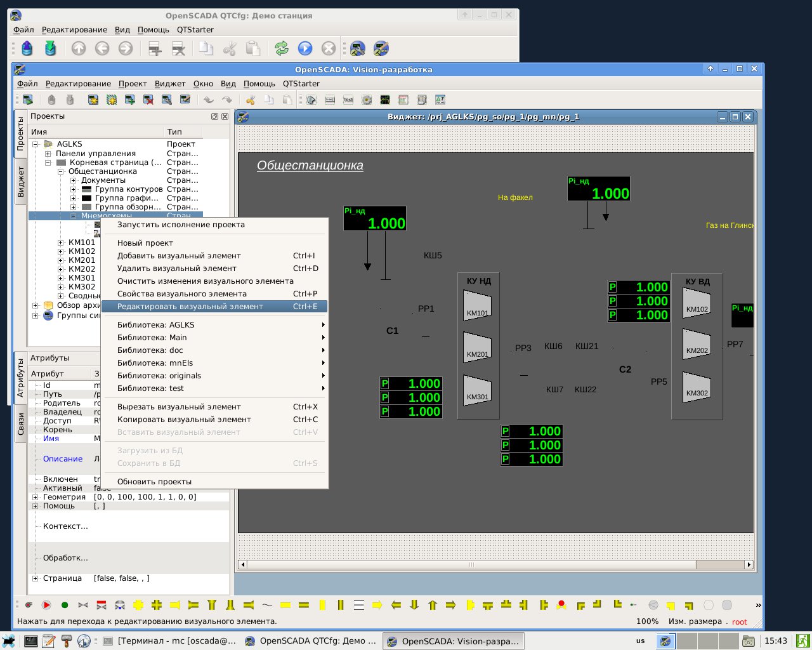The image size is (812, 650).
Task: Click the blue play icon in QTCfg
Action: (305, 48)
